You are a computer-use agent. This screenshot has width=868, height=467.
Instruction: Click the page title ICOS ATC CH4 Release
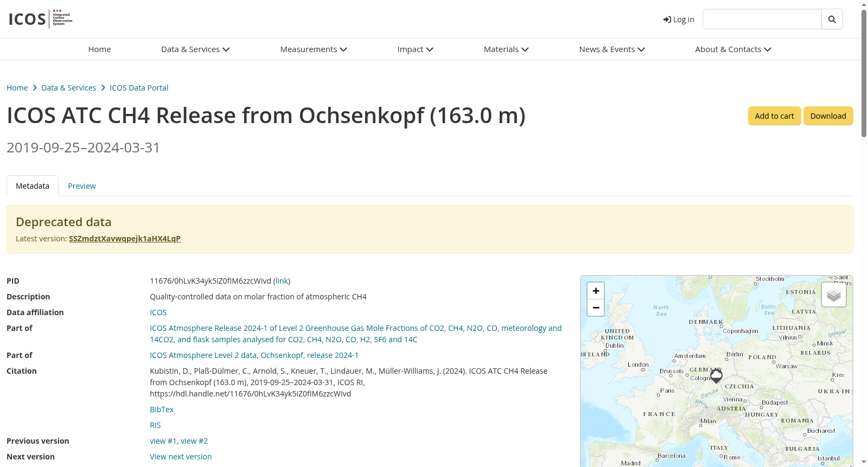tap(266, 116)
